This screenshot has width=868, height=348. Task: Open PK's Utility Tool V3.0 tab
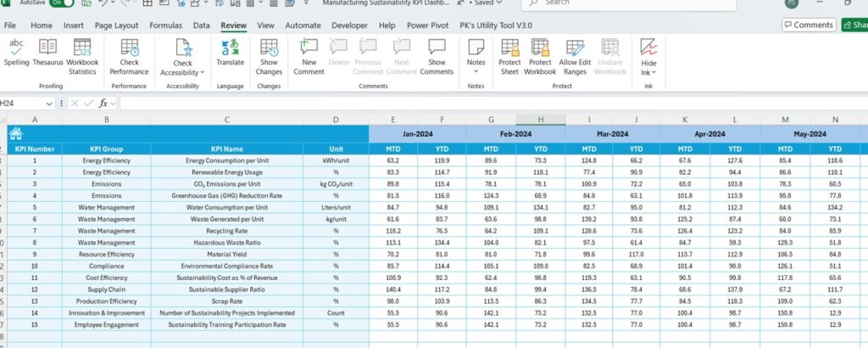pyautogui.click(x=496, y=25)
